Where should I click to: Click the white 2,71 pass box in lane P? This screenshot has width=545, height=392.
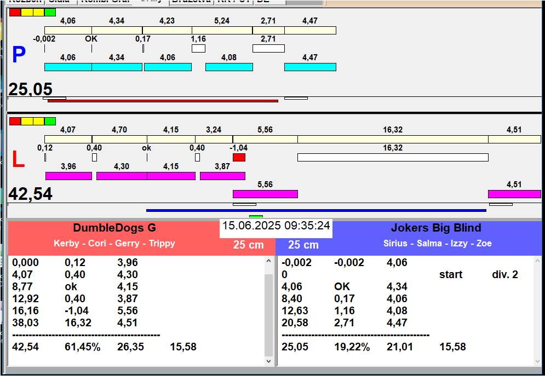[x=268, y=48]
